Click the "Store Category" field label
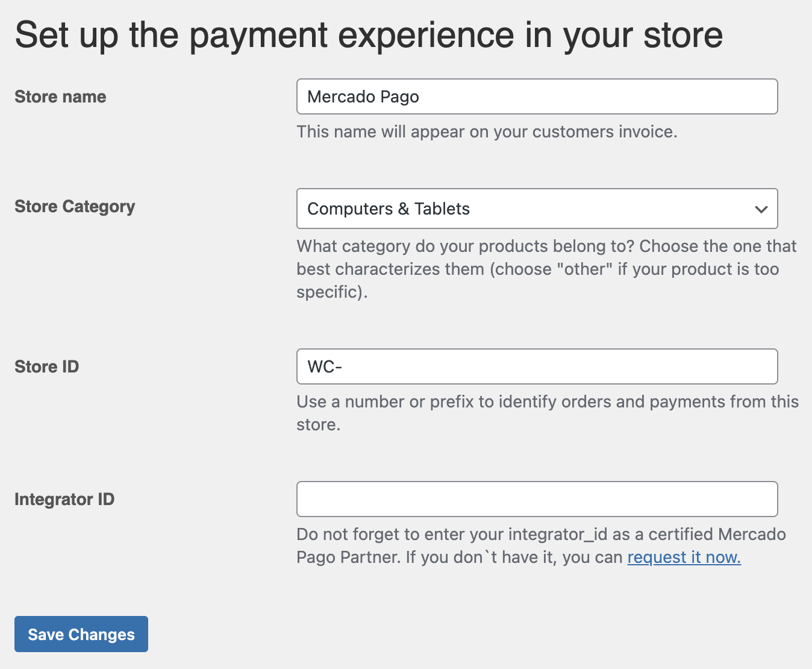This screenshot has height=669, width=812. [x=75, y=207]
